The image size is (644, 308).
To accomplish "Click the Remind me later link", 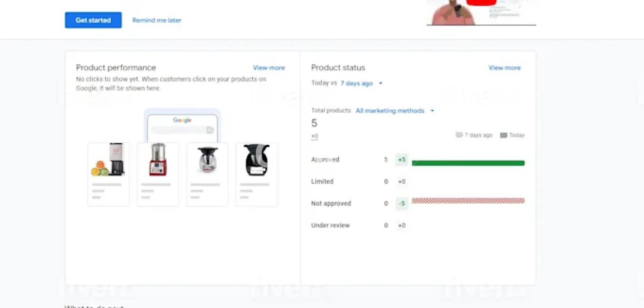I will tap(157, 20).
